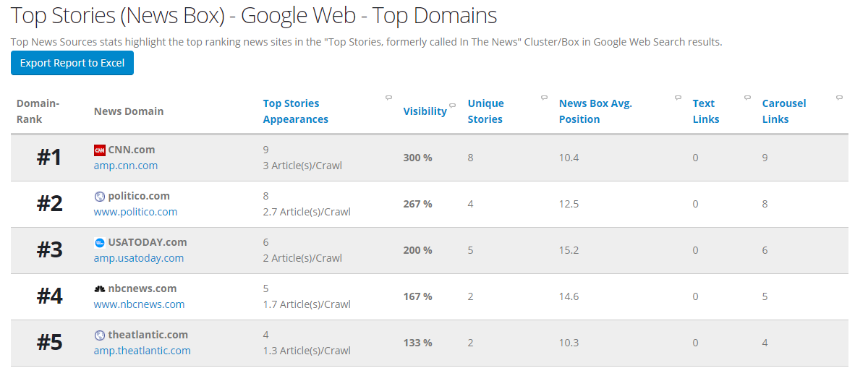Click the CNN logo favicon
Screen dimensions: 868x368
point(100,150)
